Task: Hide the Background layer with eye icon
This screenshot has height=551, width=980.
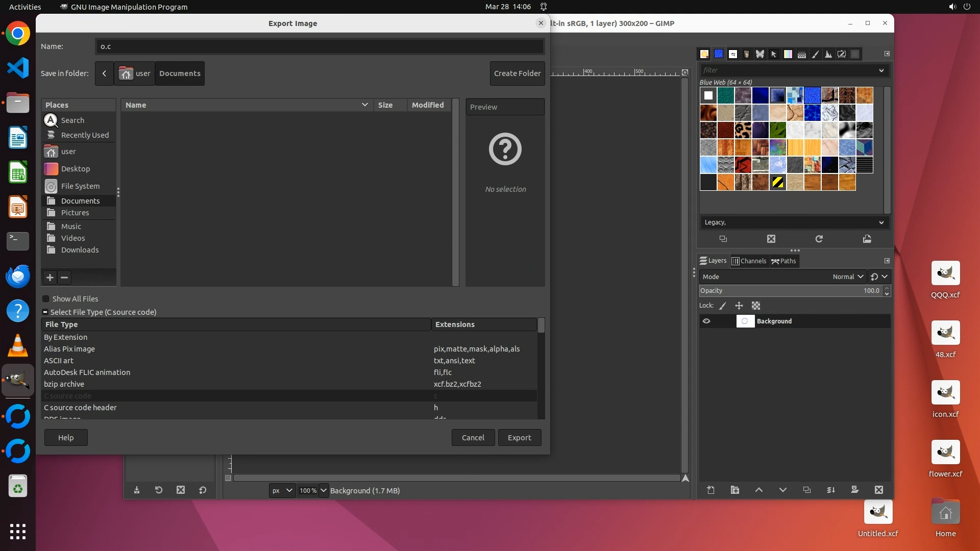Action: click(706, 321)
